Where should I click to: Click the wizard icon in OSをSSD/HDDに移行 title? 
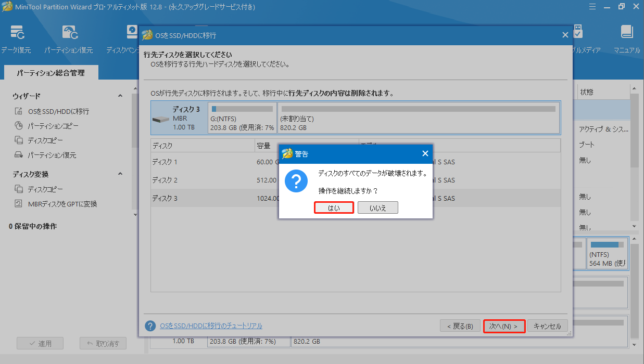coord(147,35)
